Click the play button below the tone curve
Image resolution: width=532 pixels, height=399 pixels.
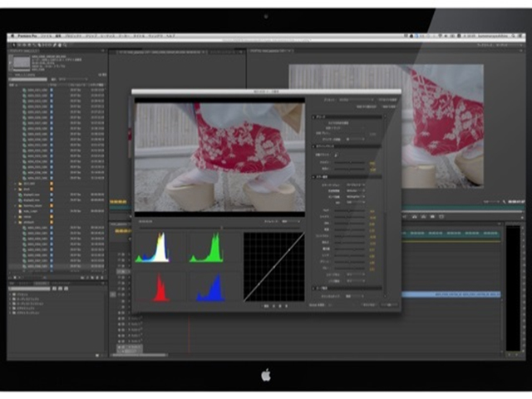(273, 306)
